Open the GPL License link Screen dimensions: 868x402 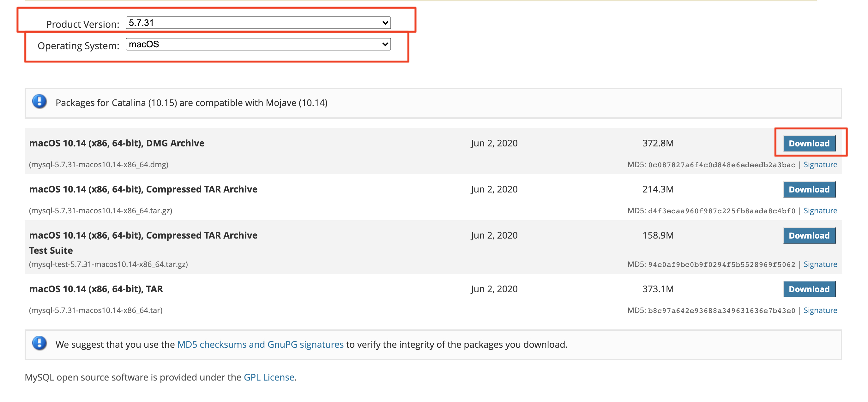point(269,377)
